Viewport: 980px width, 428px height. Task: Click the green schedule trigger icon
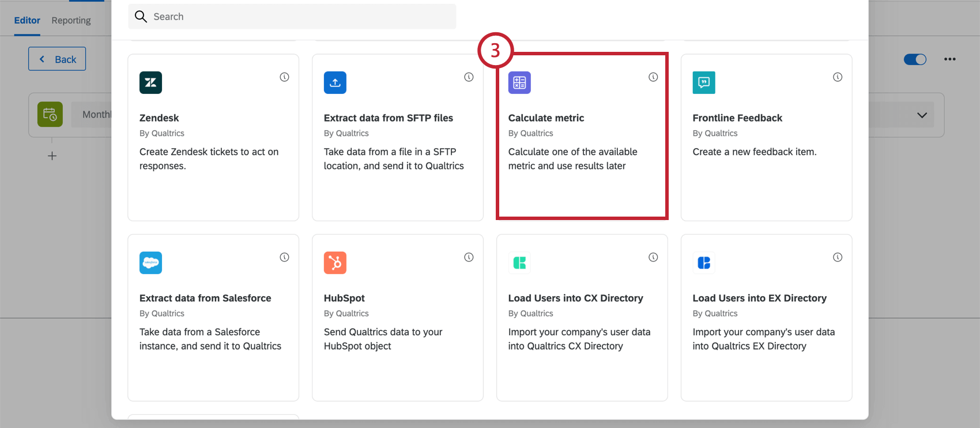click(x=50, y=115)
